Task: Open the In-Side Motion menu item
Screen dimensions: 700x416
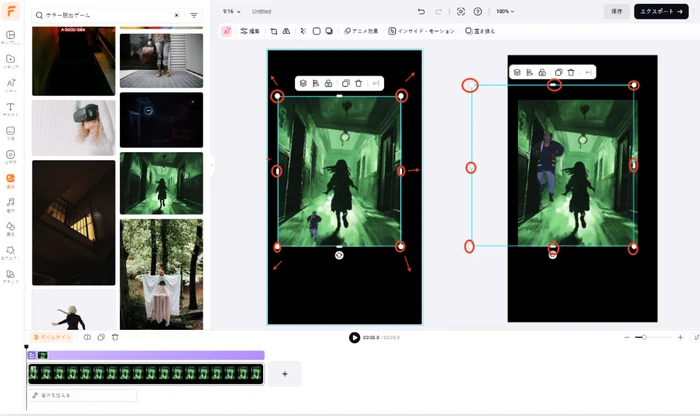Action: pos(421,31)
